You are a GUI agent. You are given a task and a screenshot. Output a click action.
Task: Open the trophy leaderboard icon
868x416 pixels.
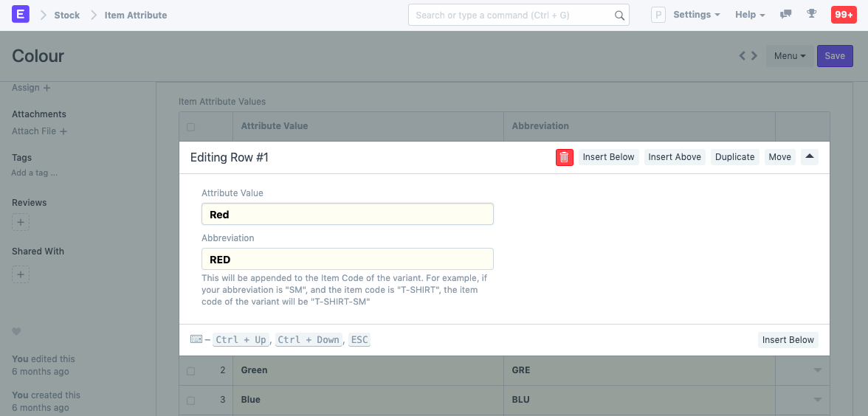coord(811,15)
